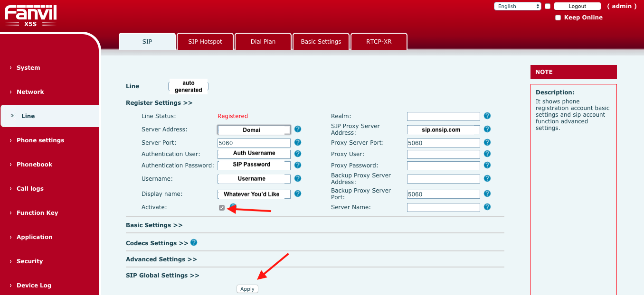Click the Authentication User input field

click(254, 154)
